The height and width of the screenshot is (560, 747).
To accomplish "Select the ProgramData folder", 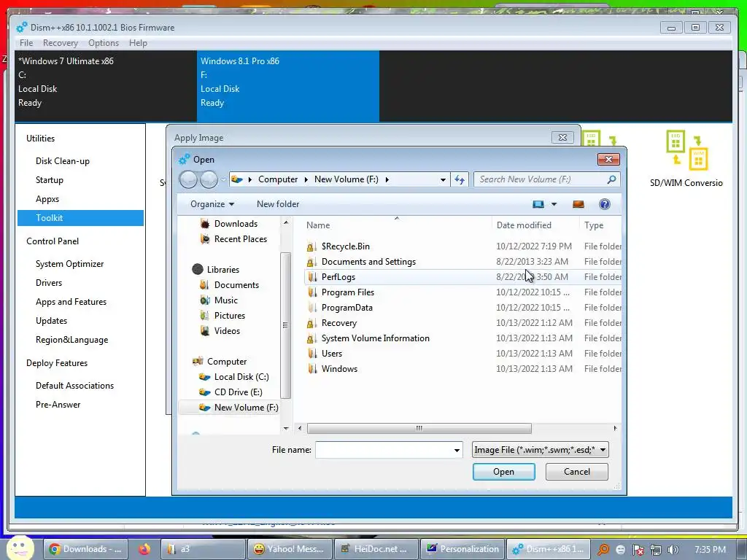I will coord(347,307).
